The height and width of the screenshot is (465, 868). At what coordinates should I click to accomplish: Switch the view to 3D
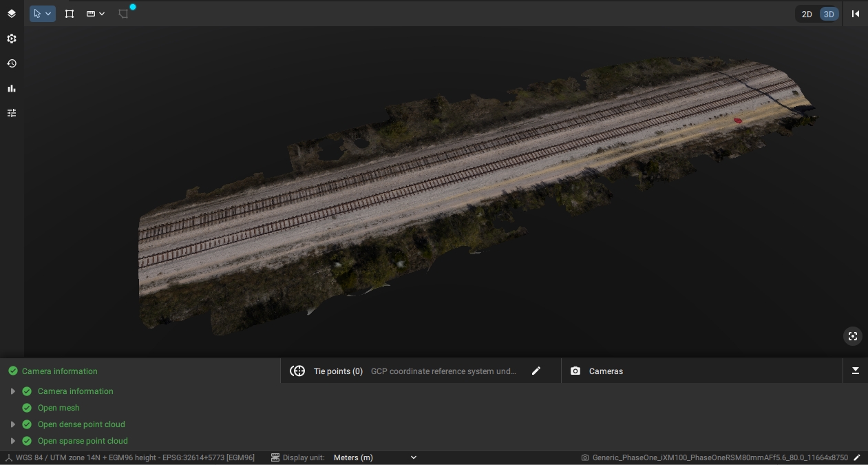pos(829,14)
